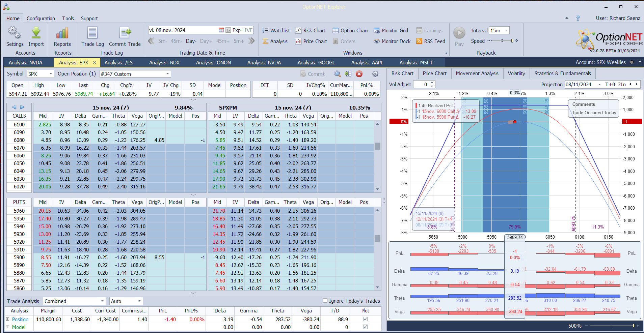Toggle the account status circle indicator
The image size is (644, 333).
(x=632, y=62)
